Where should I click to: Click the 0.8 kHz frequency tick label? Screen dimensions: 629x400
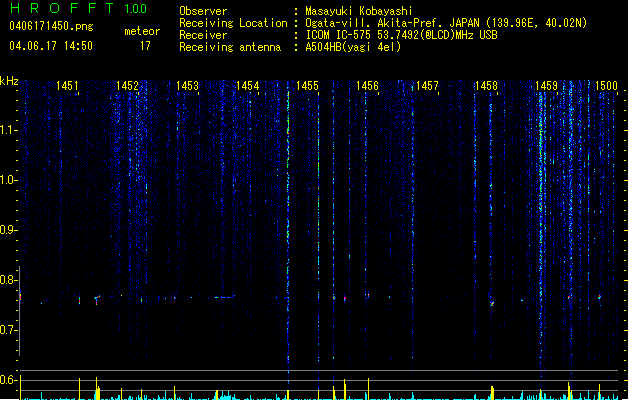pos(8,280)
